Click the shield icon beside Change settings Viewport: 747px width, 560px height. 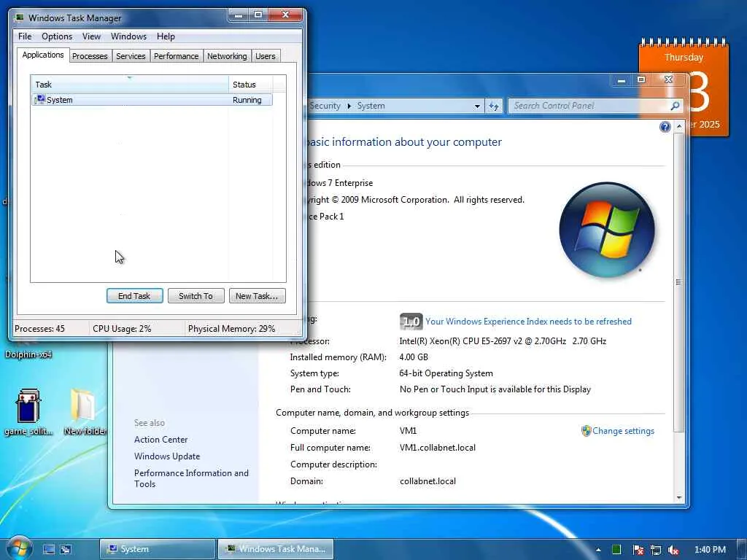(586, 431)
